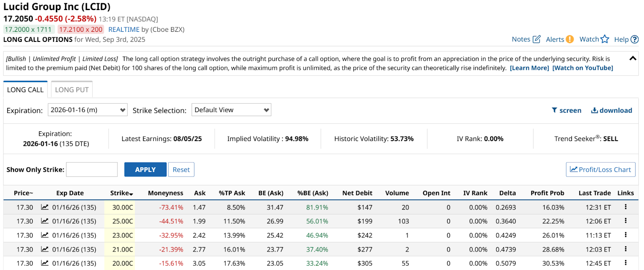The height and width of the screenshot is (270, 644).
Task: Click the 12:45 ET last trade time
Action: pyautogui.click(x=598, y=263)
